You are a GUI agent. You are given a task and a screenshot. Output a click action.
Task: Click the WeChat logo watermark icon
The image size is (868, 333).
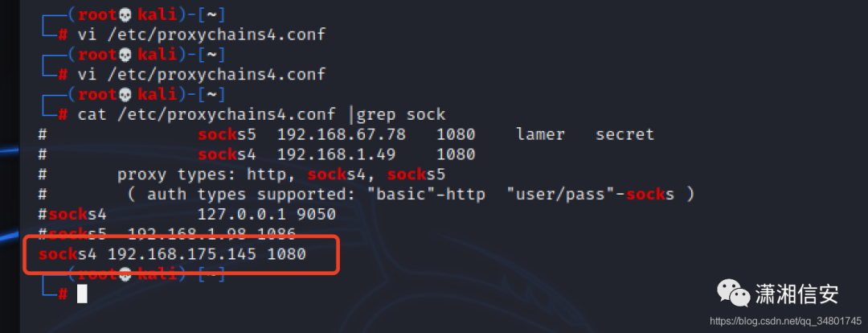(x=733, y=293)
